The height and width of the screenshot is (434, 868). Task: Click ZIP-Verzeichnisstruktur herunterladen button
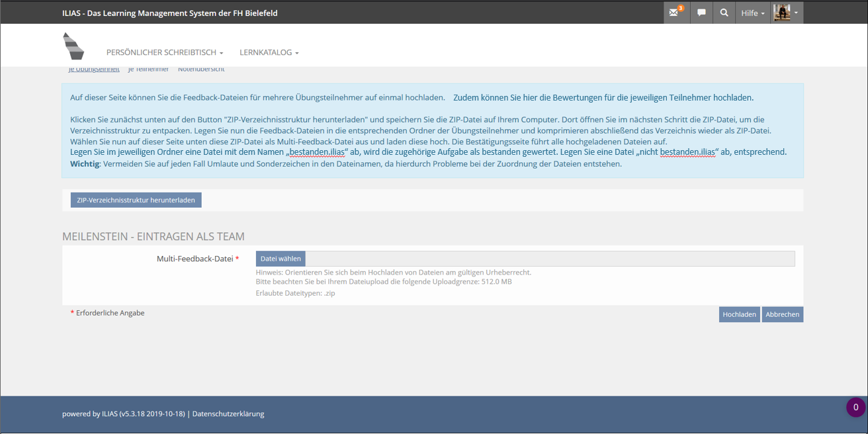pos(136,200)
